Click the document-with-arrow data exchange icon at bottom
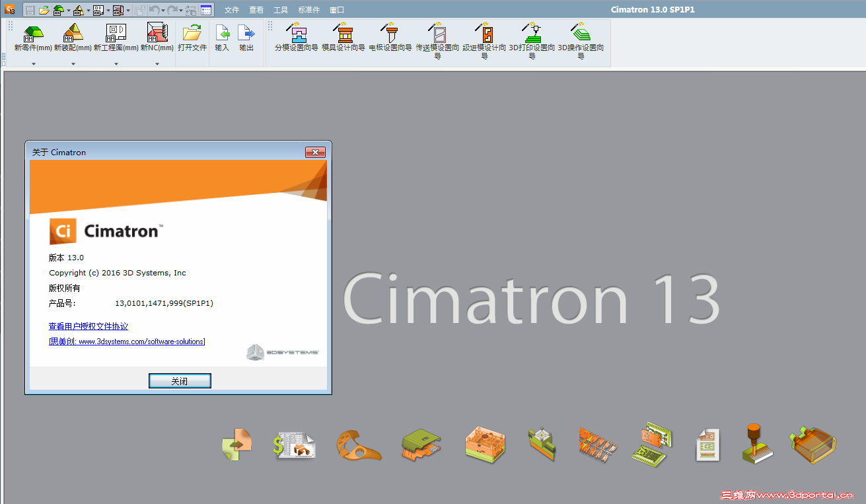 click(236, 445)
